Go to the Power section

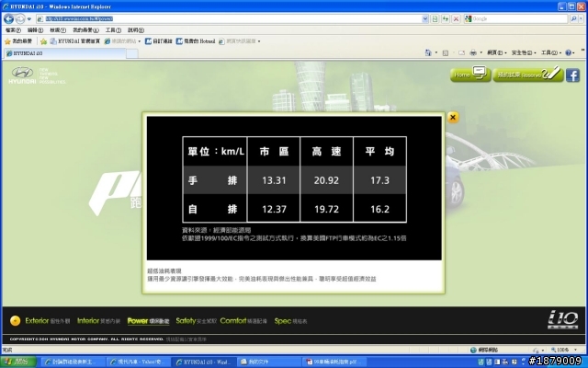click(148, 321)
